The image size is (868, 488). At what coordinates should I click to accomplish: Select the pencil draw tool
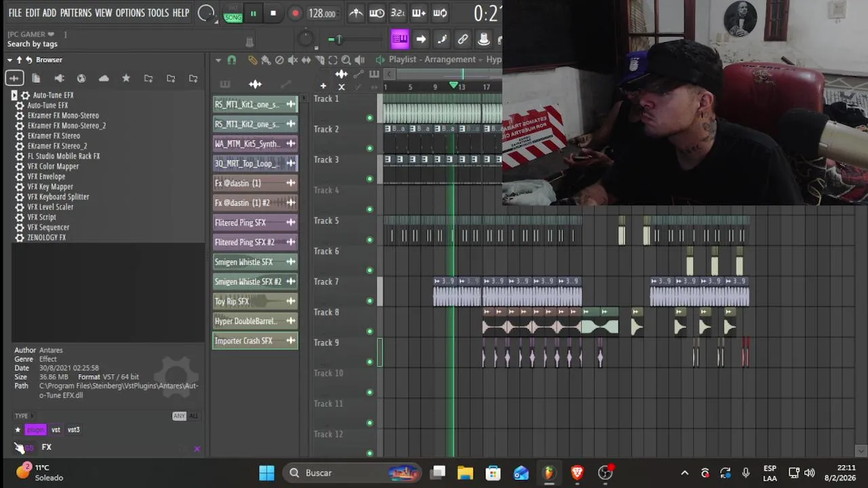click(x=252, y=60)
